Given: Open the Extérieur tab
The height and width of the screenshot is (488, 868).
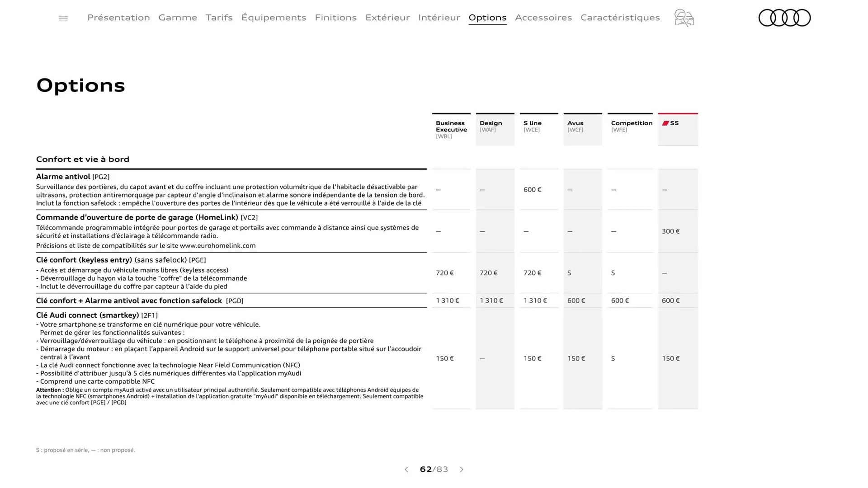Looking at the screenshot, I should pos(387,18).
